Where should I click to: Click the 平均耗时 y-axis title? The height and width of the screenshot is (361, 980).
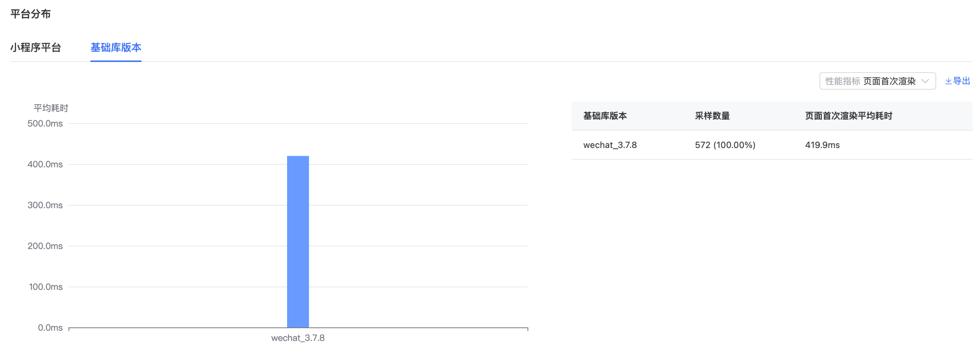coord(51,108)
